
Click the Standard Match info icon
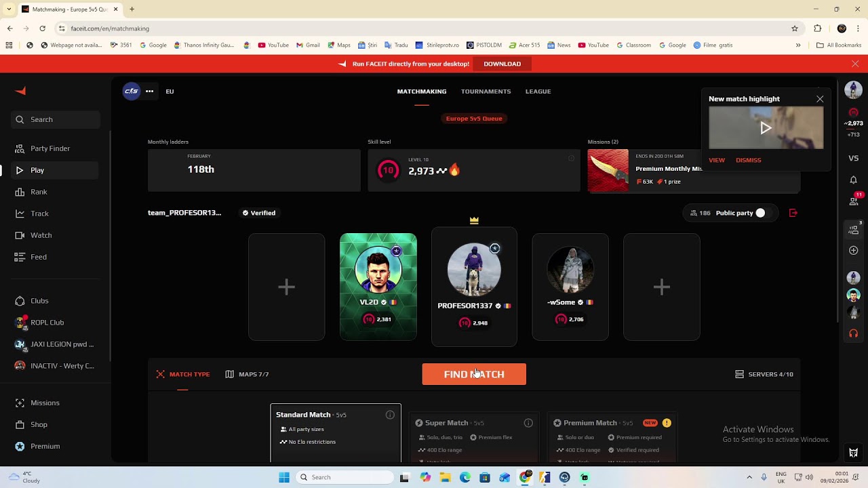point(390,415)
